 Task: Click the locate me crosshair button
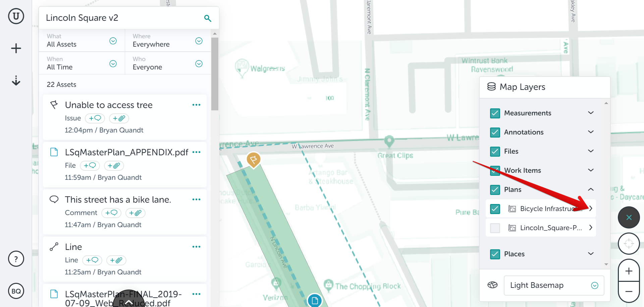click(x=629, y=244)
